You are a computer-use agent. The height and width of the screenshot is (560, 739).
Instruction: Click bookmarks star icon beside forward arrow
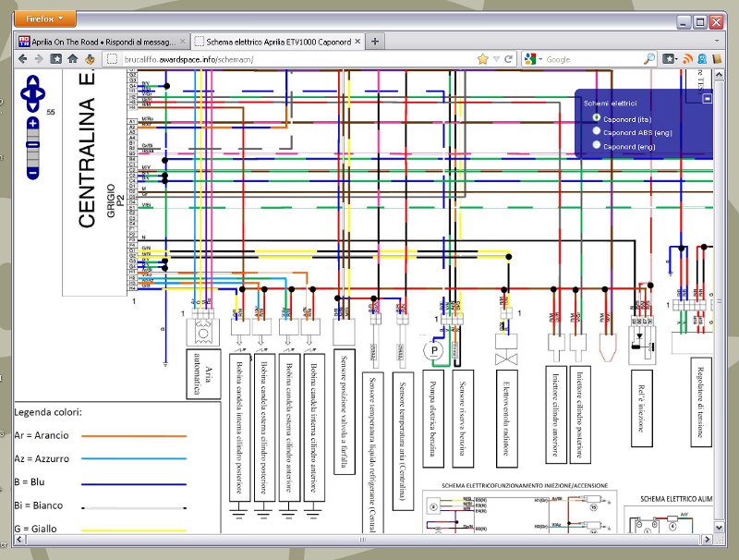tap(56, 59)
